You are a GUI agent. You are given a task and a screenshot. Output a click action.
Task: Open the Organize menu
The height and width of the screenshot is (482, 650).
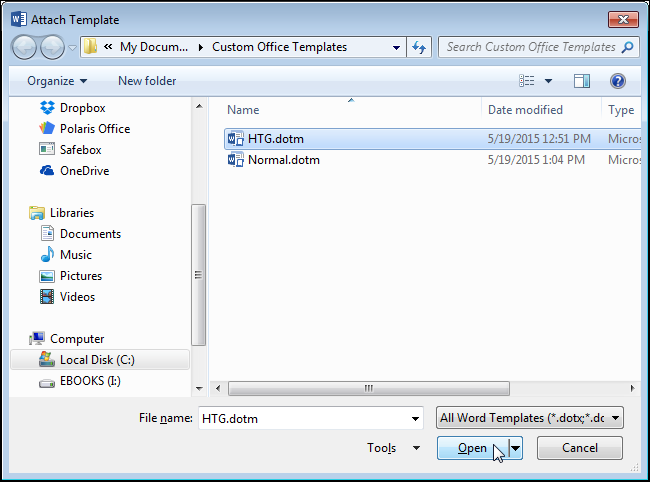[57, 81]
